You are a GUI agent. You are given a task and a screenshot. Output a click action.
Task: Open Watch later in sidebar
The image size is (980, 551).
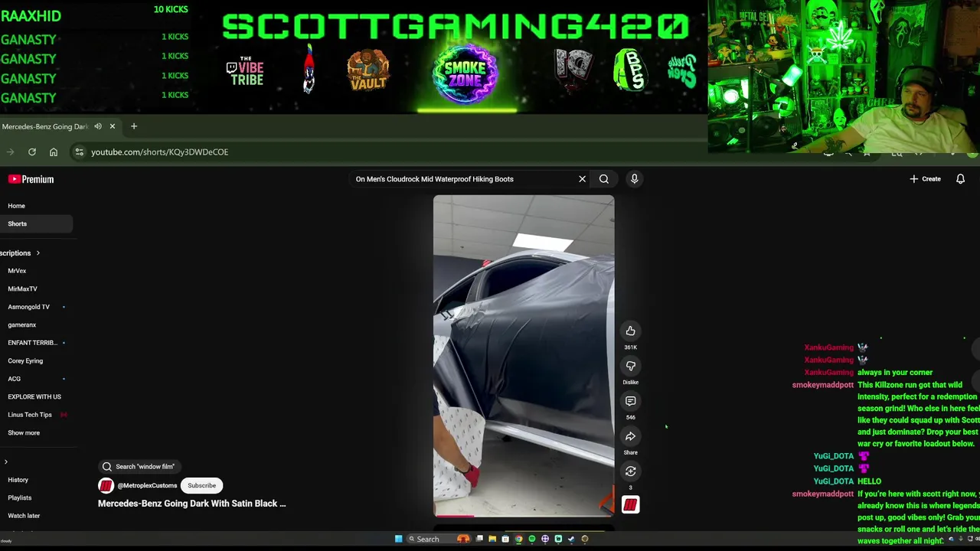[x=24, y=516]
